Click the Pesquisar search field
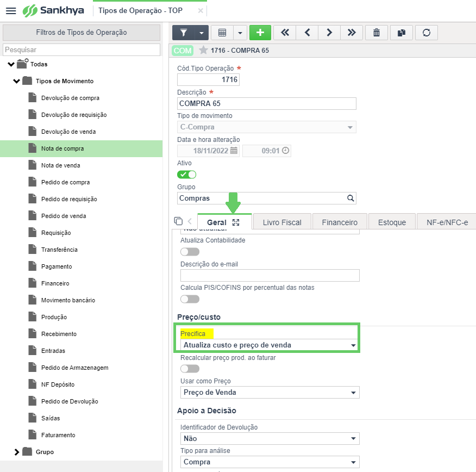 click(82, 50)
